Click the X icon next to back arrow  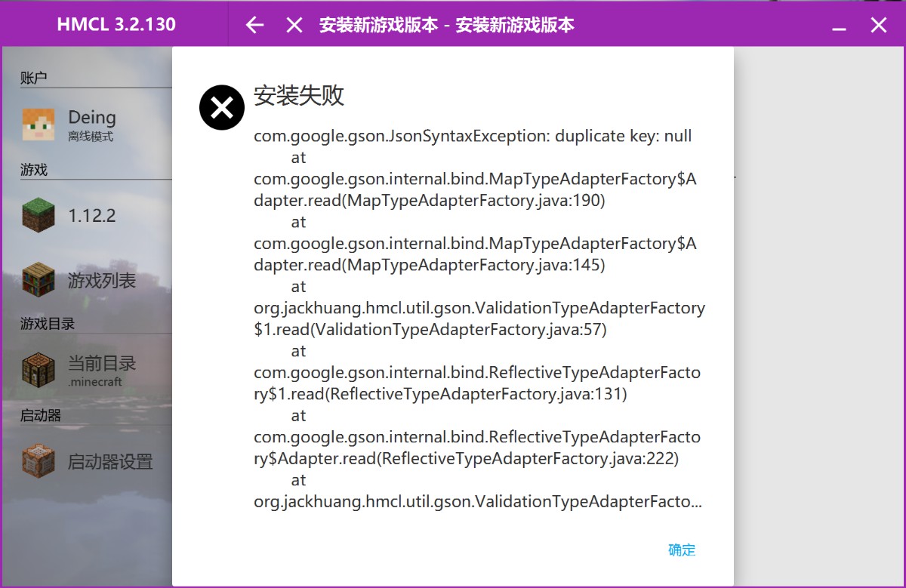pos(294,25)
